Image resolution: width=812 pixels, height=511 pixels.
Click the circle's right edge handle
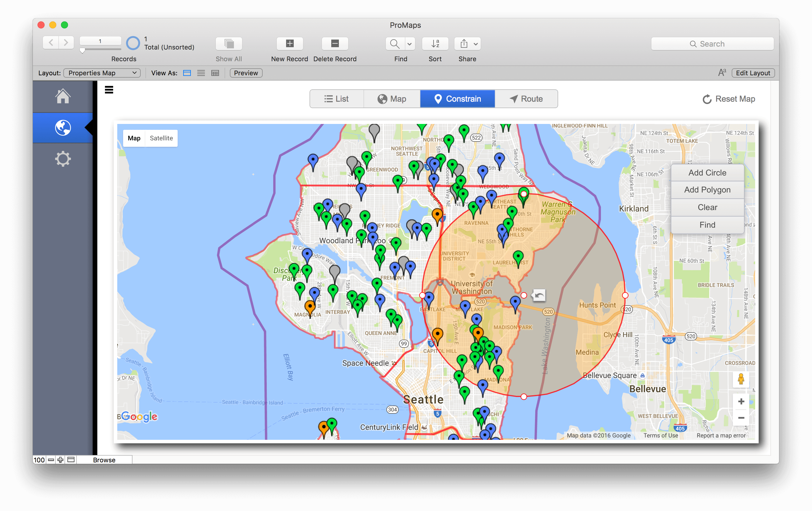point(625,295)
